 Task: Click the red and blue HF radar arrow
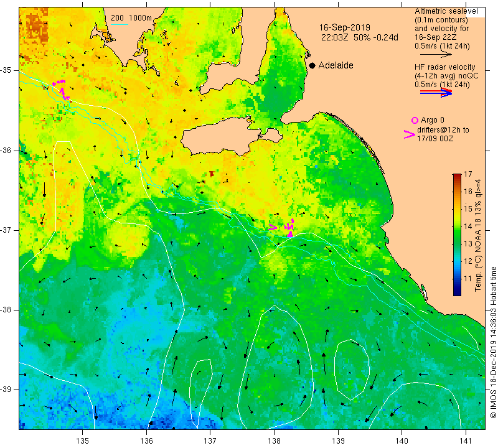(436, 93)
